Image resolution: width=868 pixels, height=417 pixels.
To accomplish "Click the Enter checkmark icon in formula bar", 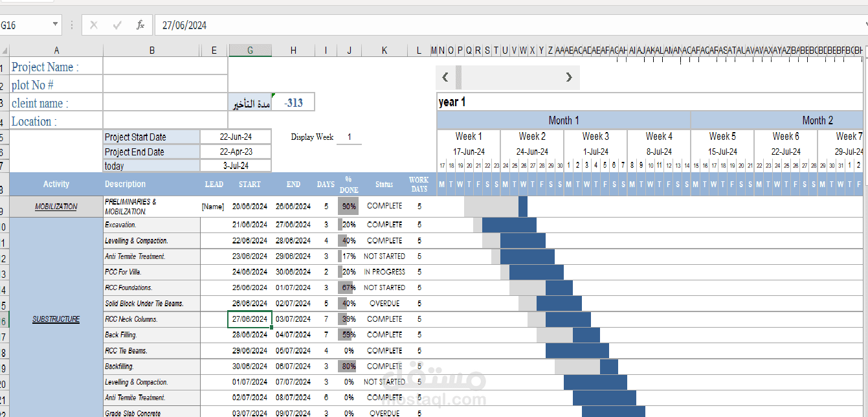I will 117,25.
